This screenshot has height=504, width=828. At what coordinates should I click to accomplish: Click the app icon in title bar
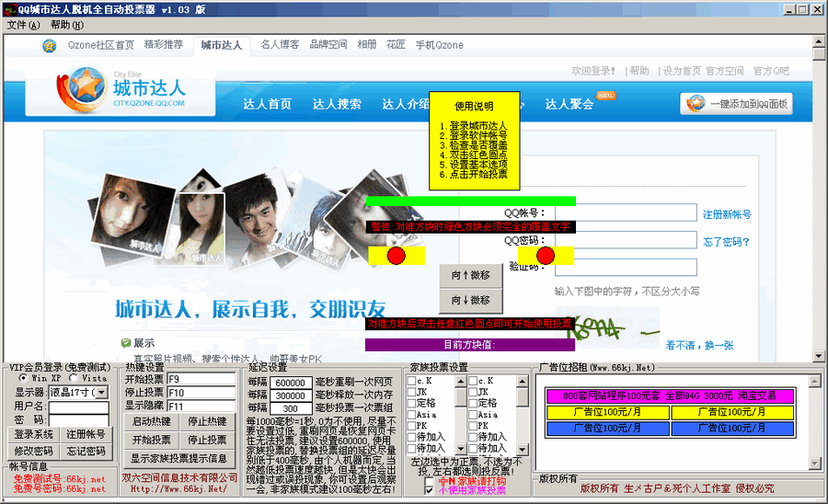[9, 9]
